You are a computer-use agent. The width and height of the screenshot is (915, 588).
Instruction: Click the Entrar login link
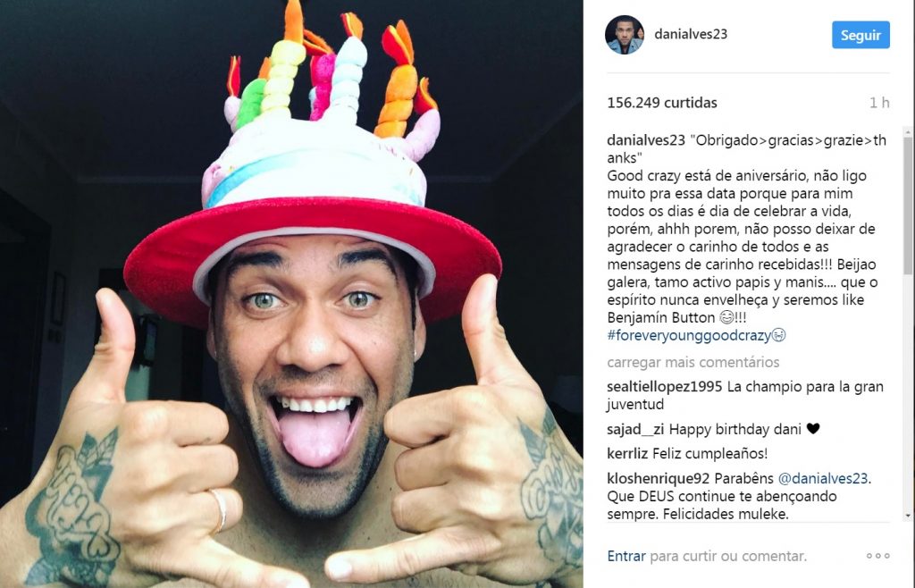click(x=626, y=556)
